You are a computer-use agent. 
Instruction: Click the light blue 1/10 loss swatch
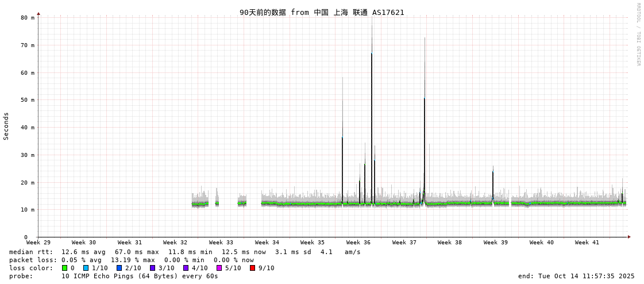pyautogui.click(x=86, y=268)
